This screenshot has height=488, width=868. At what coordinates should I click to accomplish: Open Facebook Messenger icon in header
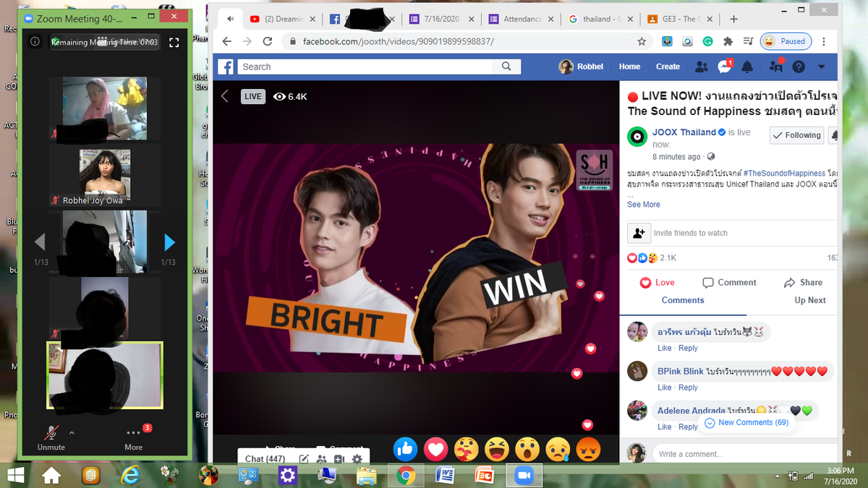pos(724,67)
